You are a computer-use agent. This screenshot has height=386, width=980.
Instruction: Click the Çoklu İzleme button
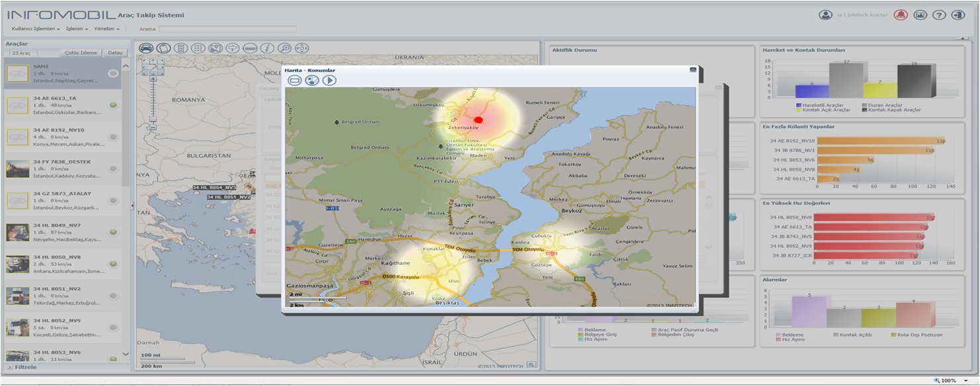tap(81, 53)
